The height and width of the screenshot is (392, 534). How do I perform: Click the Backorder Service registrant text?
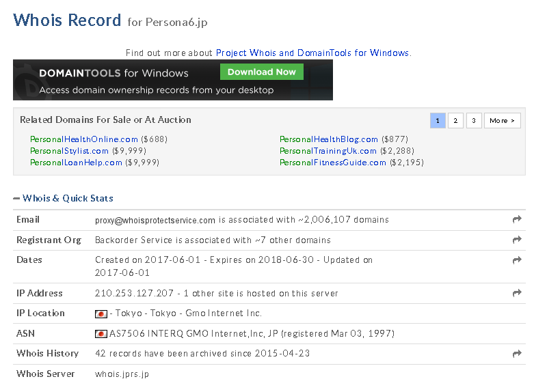point(133,240)
